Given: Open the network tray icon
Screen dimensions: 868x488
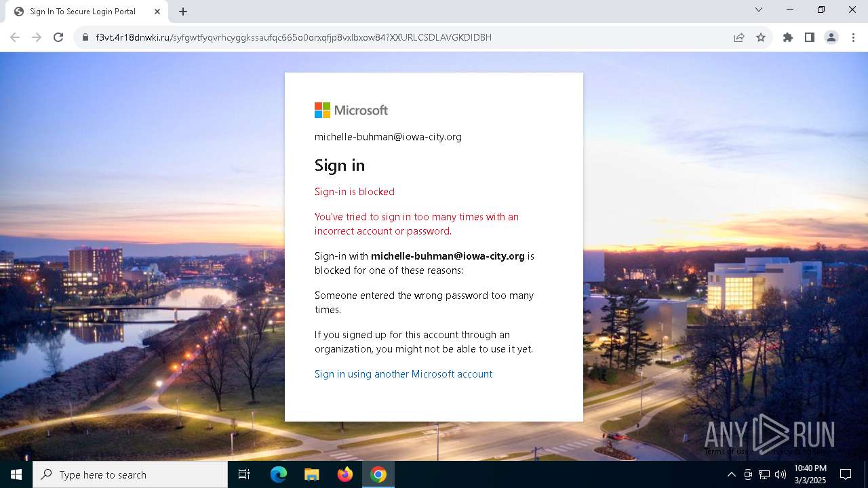Looking at the screenshot, I should (x=764, y=474).
